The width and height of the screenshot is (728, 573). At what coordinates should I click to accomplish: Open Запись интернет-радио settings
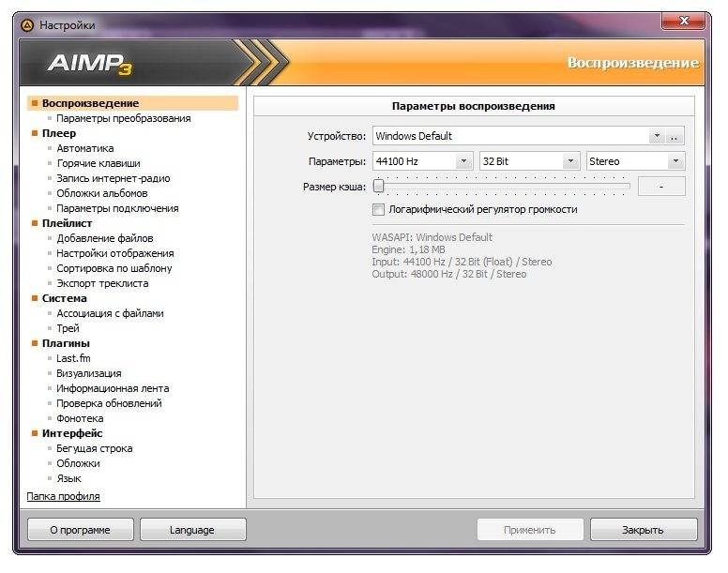(x=114, y=178)
